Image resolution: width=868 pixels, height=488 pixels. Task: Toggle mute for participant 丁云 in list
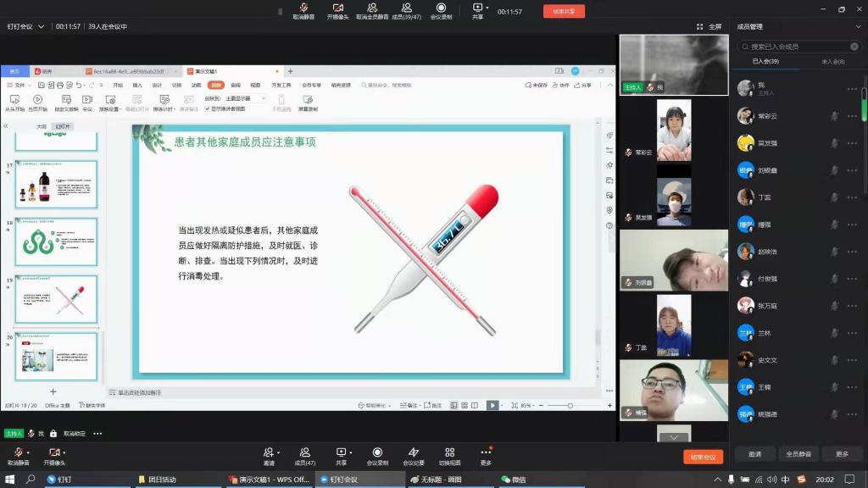coord(835,197)
